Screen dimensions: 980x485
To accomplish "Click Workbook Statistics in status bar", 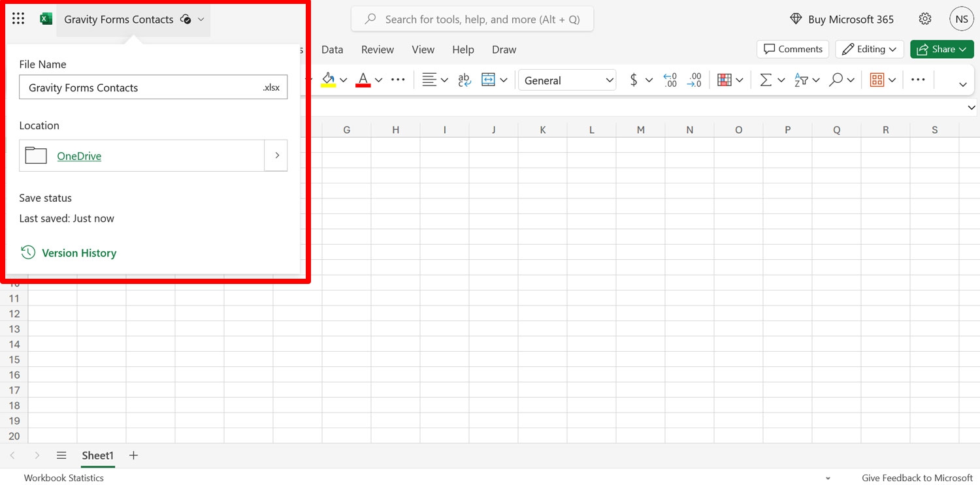I will (x=64, y=478).
